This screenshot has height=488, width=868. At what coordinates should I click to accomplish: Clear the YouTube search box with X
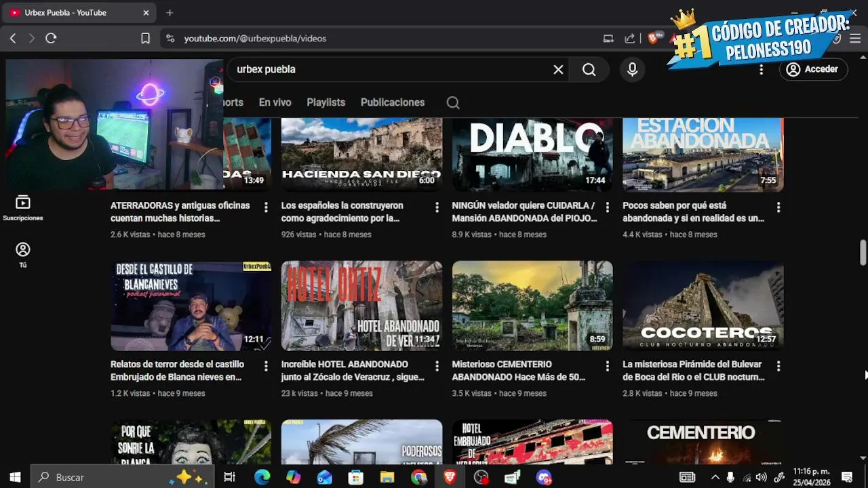coord(558,70)
